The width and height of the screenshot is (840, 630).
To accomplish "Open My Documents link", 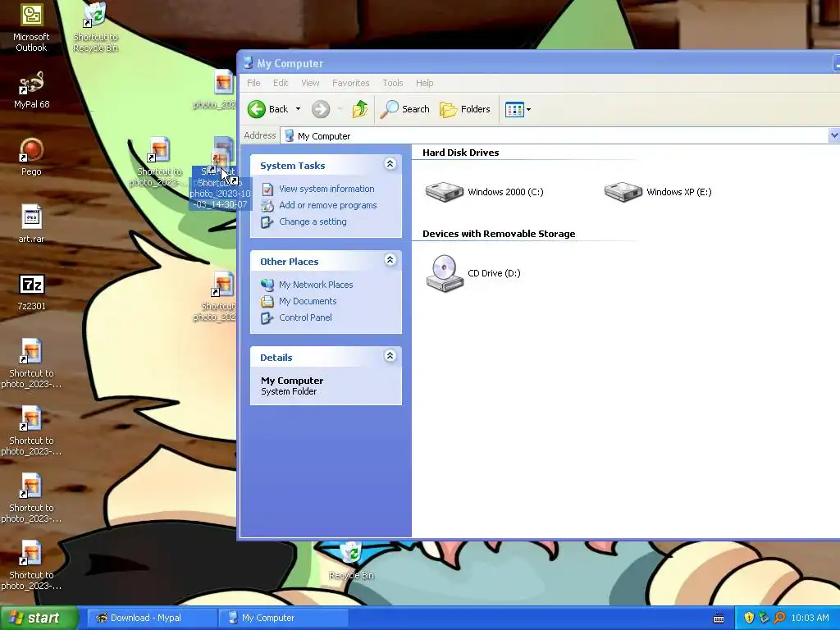I will click(x=308, y=301).
